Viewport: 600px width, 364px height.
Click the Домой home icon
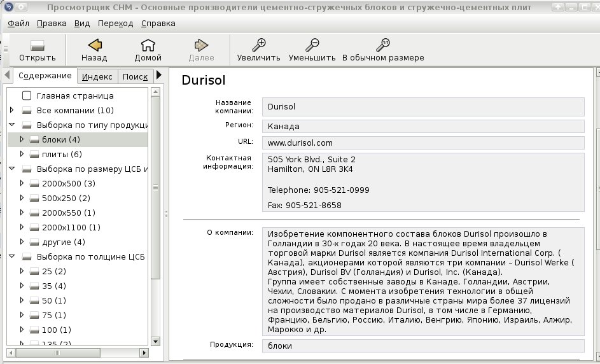(x=148, y=45)
